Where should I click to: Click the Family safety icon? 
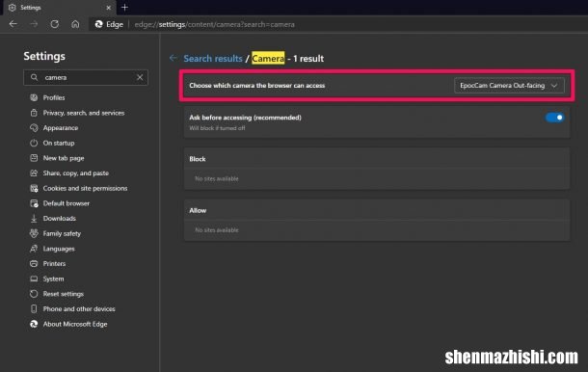[34, 233]
